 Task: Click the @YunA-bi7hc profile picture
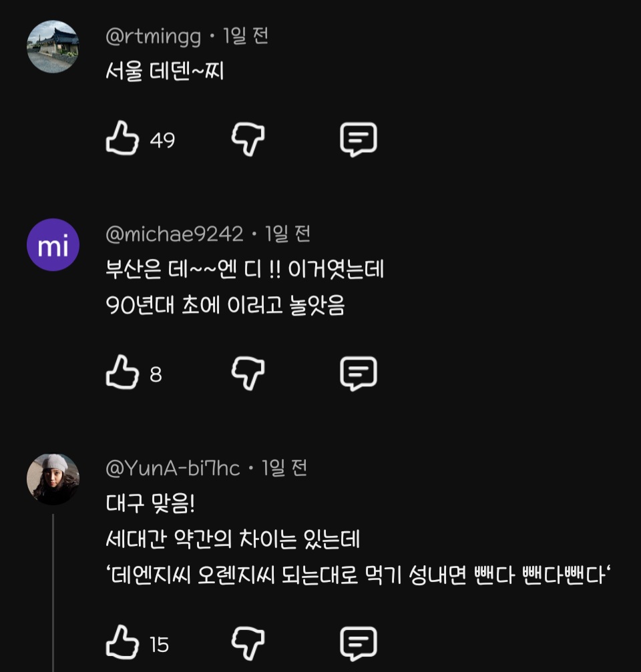[x=53, y=478]
